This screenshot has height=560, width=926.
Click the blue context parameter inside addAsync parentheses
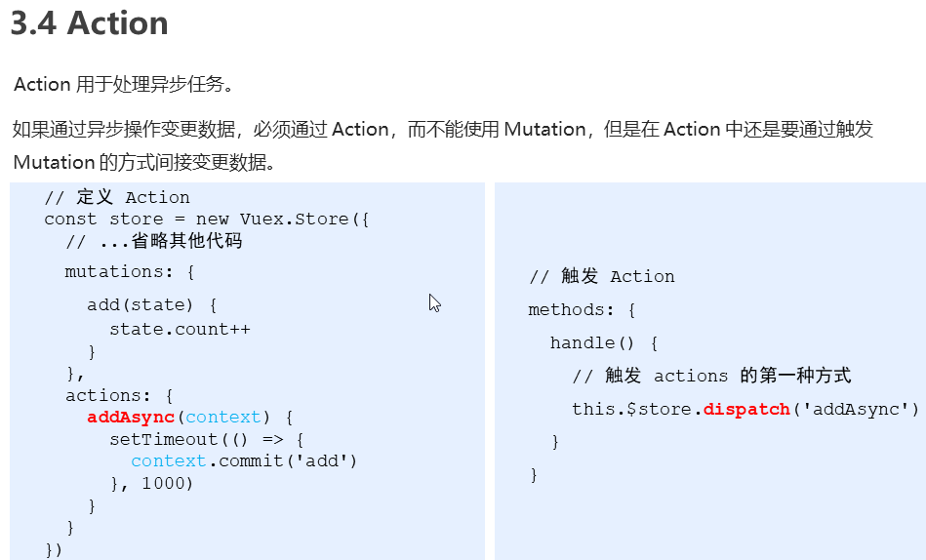coord(223,418)
